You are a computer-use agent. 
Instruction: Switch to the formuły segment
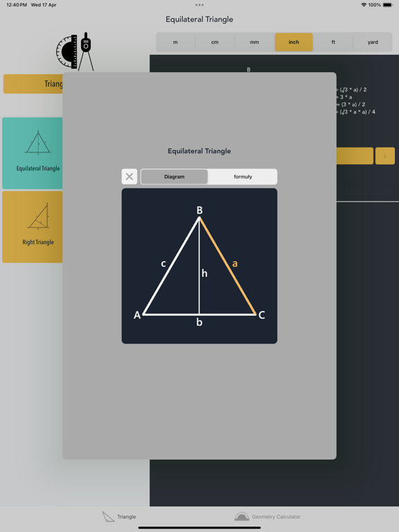click(242, 177)
